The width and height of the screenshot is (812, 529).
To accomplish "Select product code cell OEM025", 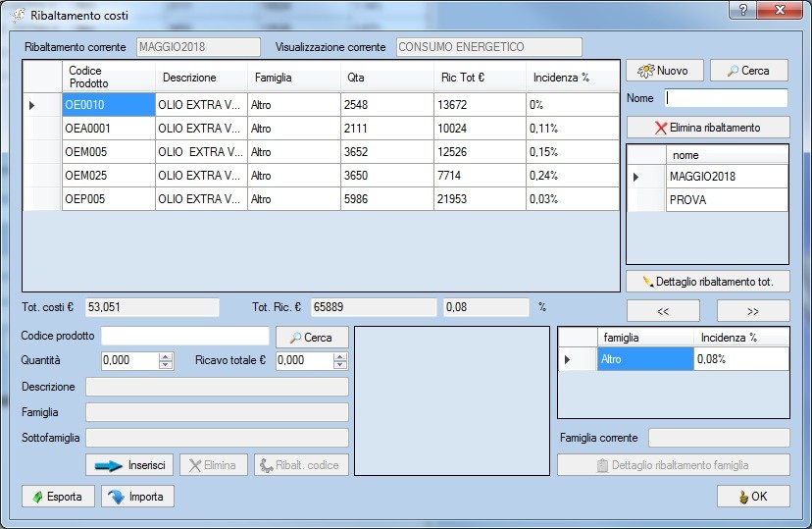I will 108,176.
